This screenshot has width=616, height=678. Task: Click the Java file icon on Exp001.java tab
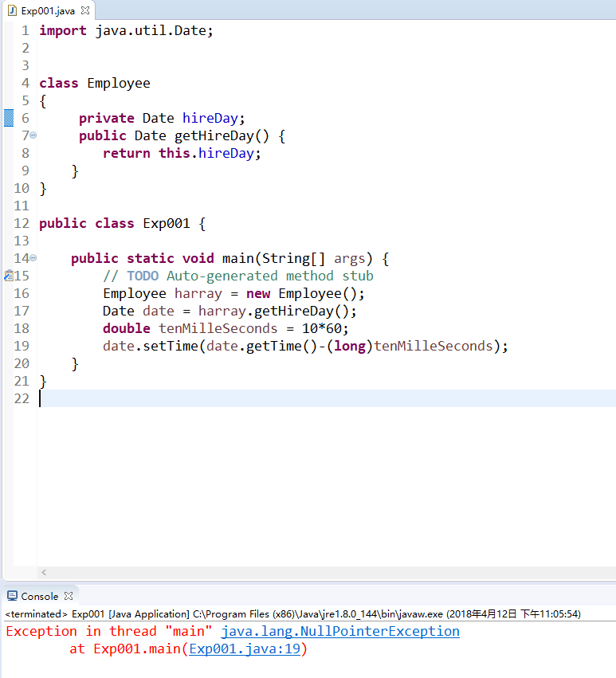12,10
